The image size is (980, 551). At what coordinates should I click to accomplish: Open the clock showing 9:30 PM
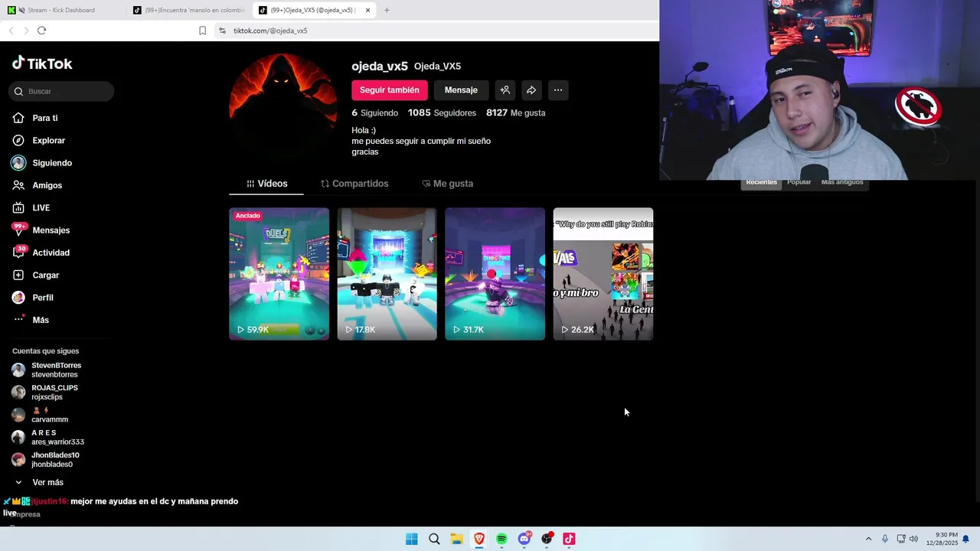tap(941, 539)
